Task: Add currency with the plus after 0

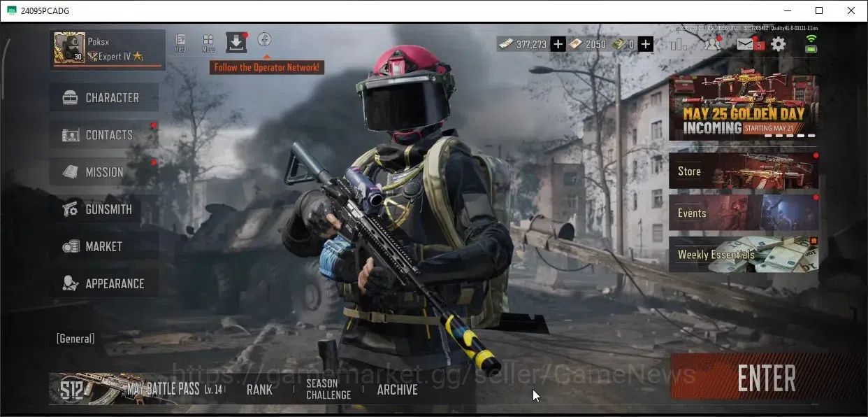Action: (646, 44)
